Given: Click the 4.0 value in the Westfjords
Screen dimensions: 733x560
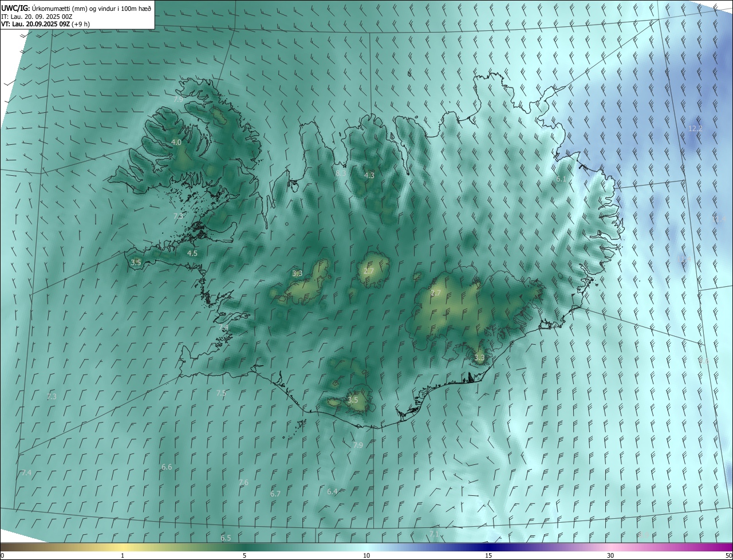Looking at the screenshot, I should [x=176, y=142].
